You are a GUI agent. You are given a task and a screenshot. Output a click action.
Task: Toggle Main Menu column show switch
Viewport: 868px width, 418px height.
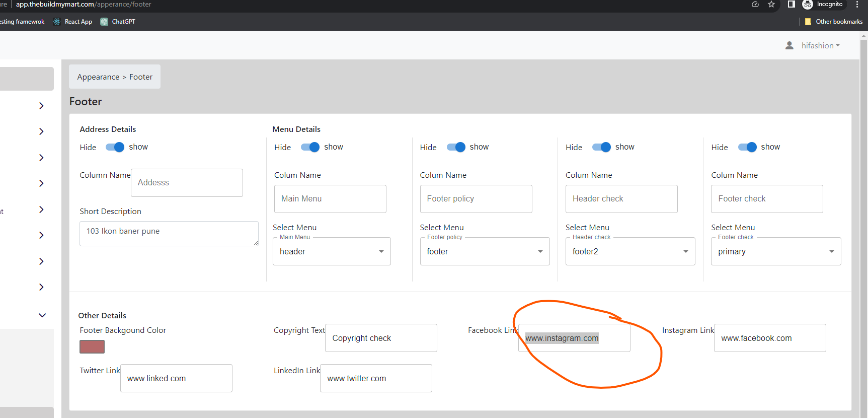tap(310, 147)
